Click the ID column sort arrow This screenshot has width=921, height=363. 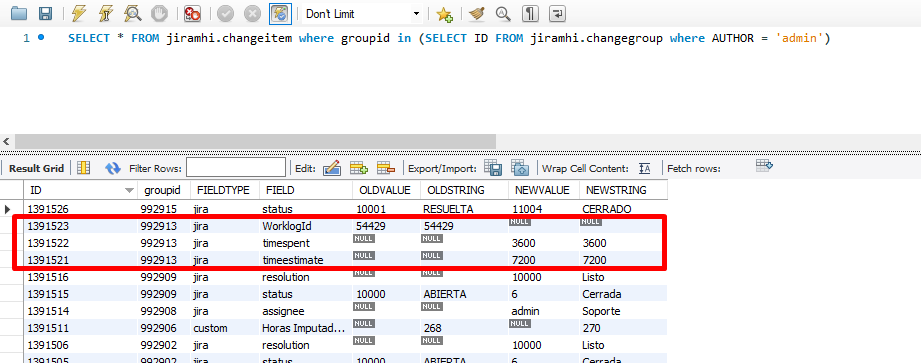pyautogui.click(x=129, y=190)
